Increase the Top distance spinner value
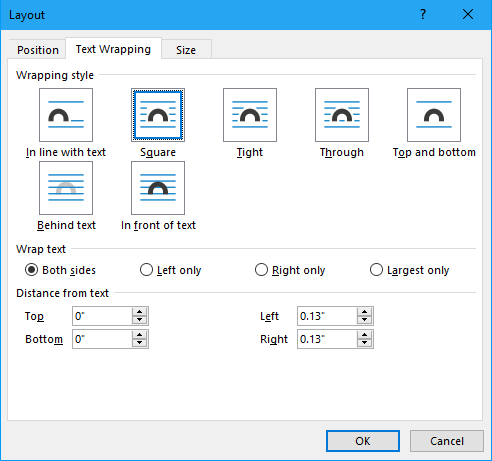The height and width of the screenshot is (461, 492). click(x=139, y=312)
